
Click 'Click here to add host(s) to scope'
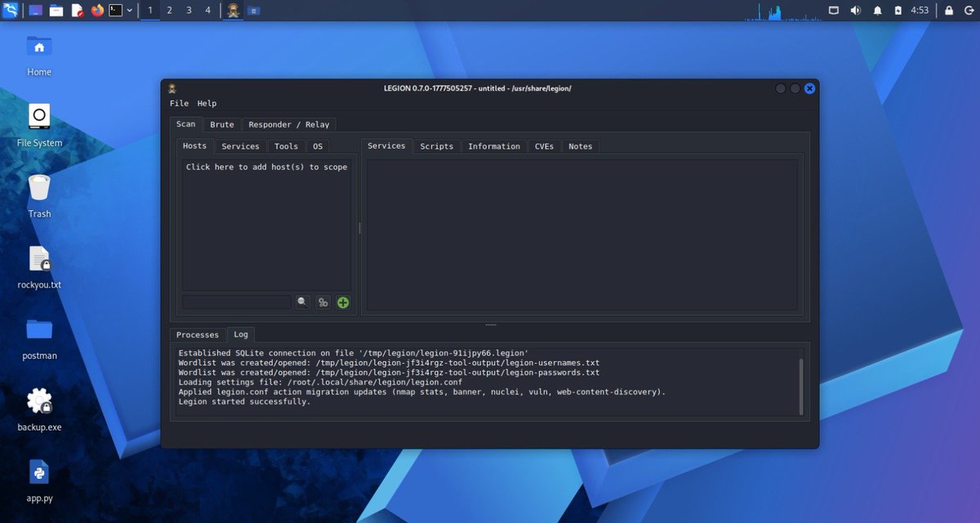pos(266,167)
